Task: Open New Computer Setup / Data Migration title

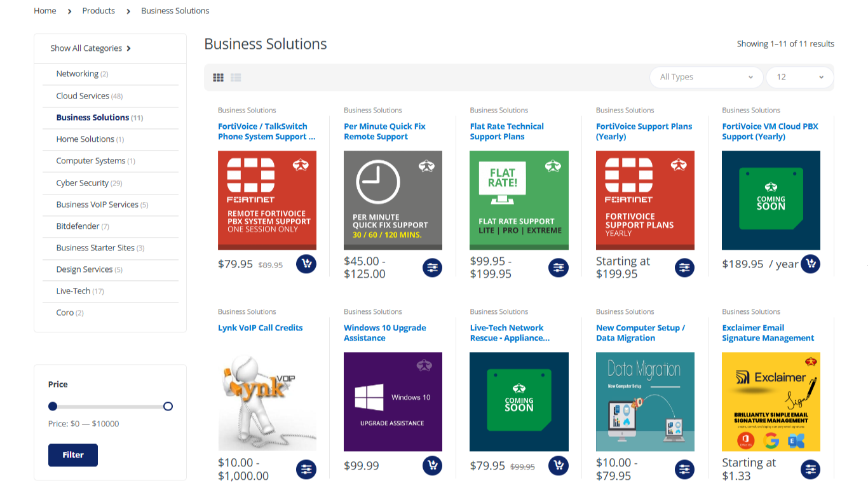Action: pos(641,333)
